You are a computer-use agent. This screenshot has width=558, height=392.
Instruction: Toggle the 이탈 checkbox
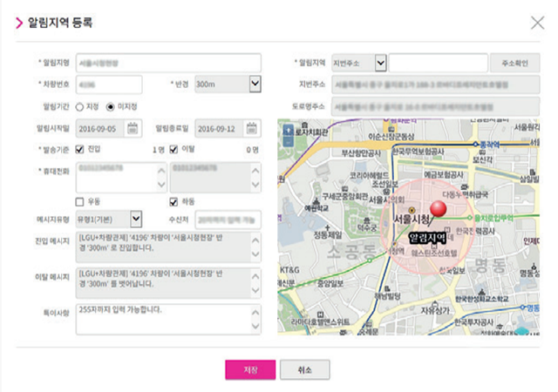174,149
